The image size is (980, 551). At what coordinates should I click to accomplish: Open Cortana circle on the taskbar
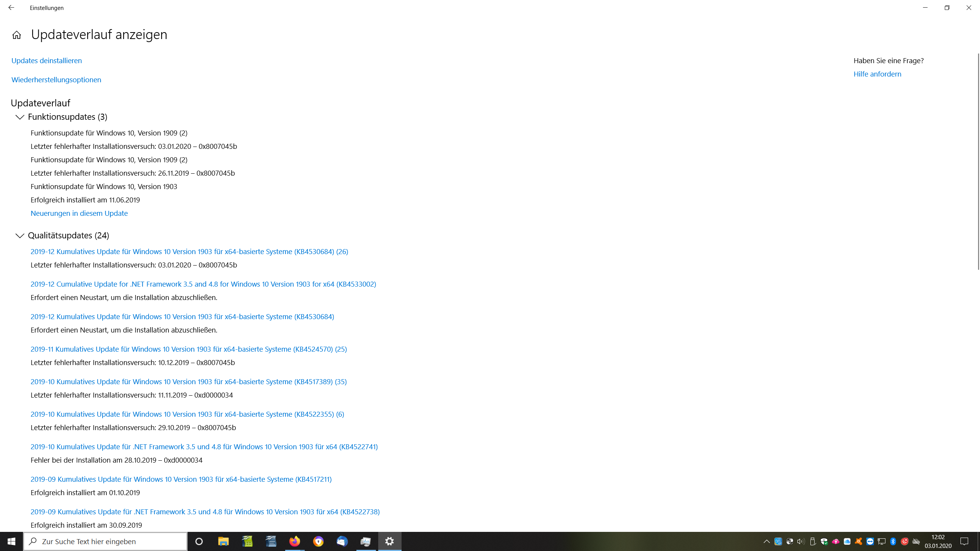[x=199, y=541]
